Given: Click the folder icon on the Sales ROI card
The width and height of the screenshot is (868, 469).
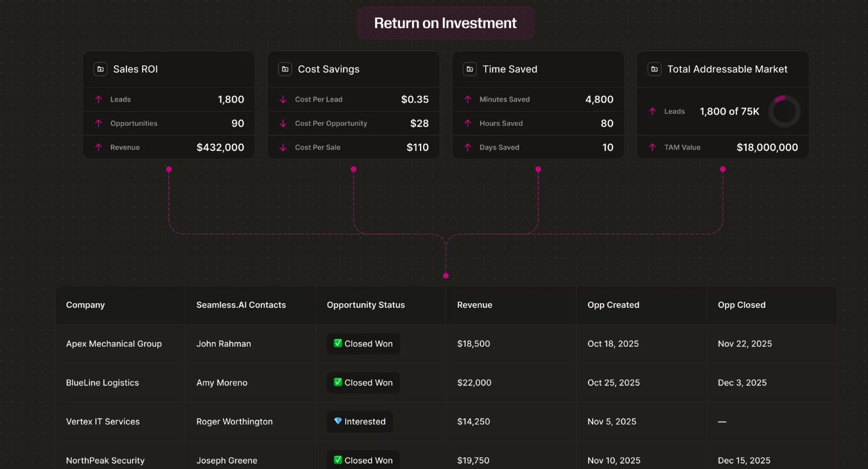Looking at the screenshot, I should coord(100,69).
